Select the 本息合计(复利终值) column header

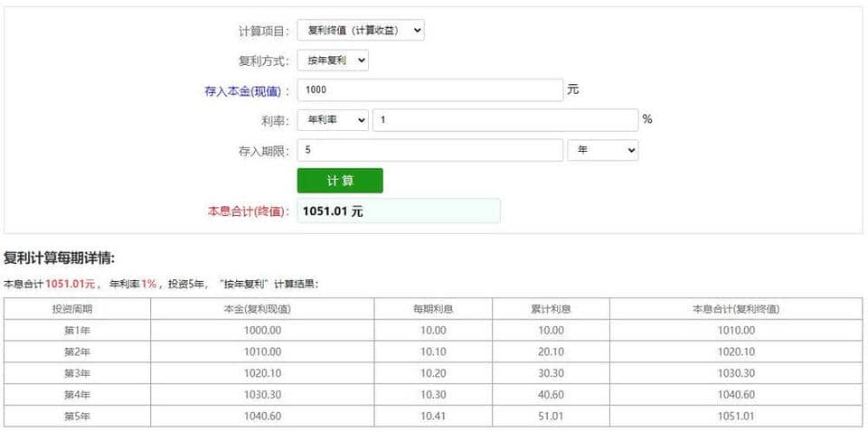(x=735, y=309)
